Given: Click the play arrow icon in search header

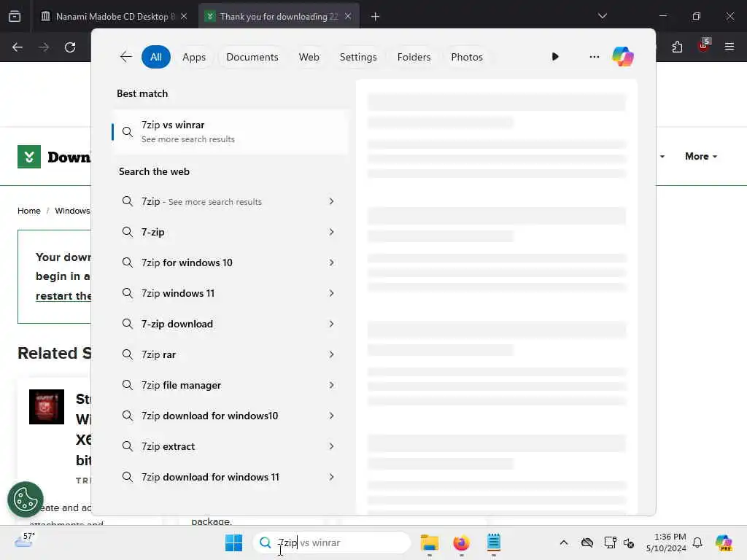Looking at the screenshot, I should click(x=555, y=57).
